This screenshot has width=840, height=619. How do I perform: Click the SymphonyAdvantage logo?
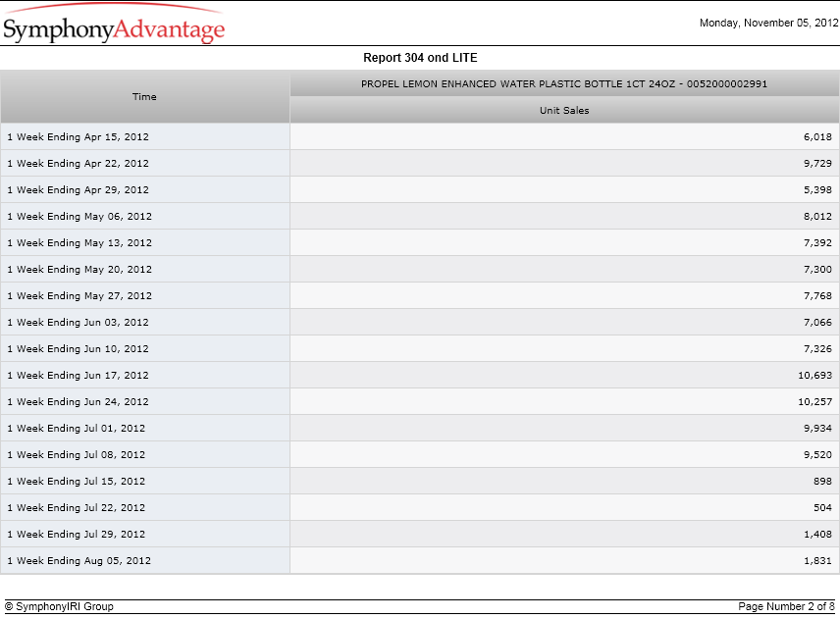[114, 24]
